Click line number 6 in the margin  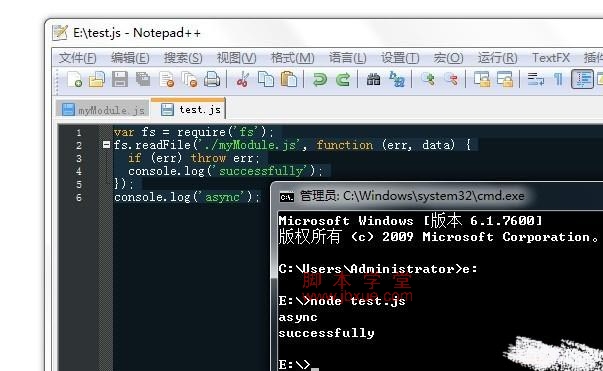[79, 198]
